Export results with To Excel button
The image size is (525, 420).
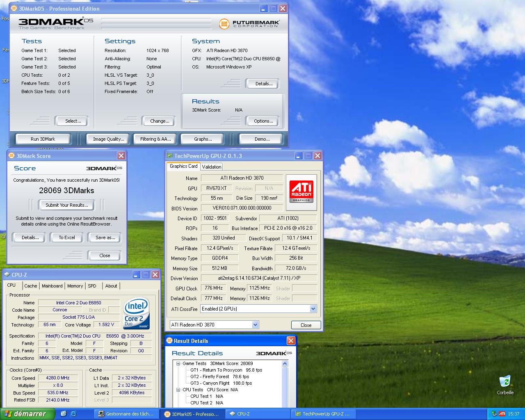[67, 237]
